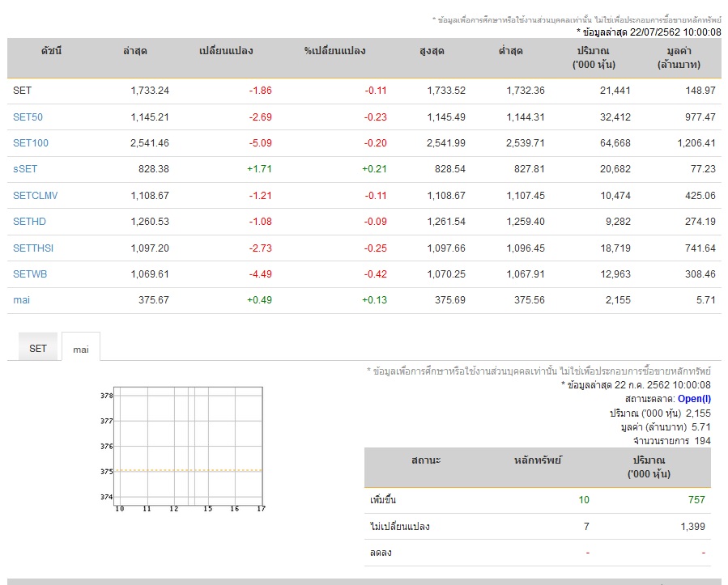Screen dimensions: 728x585
Task: Click the สูงสุด column header
Action: (x=431, y=51)
